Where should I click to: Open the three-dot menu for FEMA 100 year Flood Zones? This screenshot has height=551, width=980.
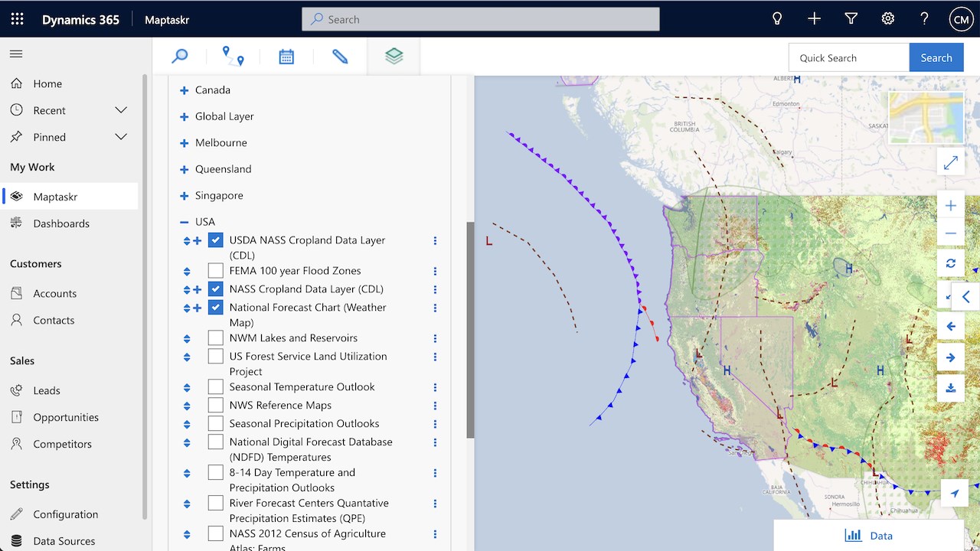pos(435,271)
